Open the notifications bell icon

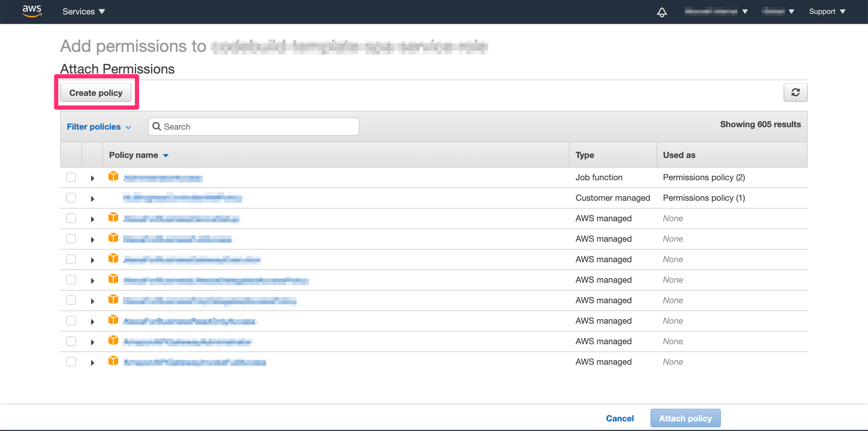click(x=662, y=12)
